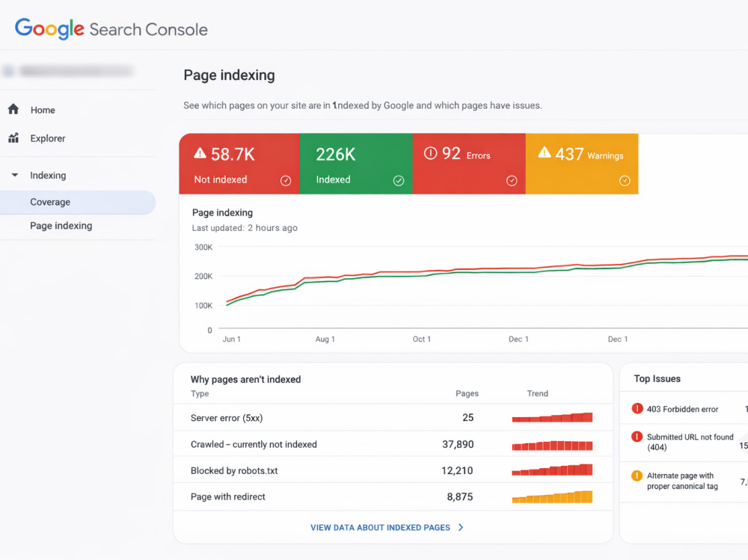Screen dimensions: 748x560
Task: Open the 403 Forbidden error issue
Action: tap(682, 409)
